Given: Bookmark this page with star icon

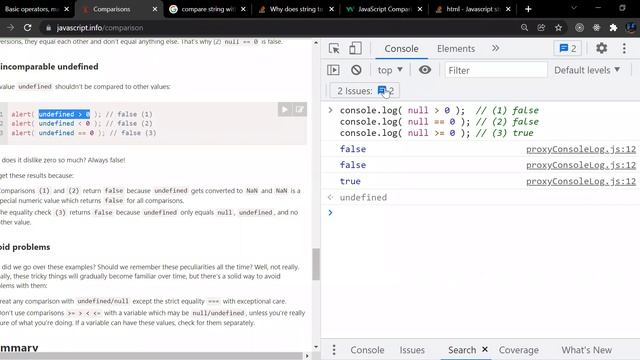Looking at the screenshot, I should tap(558, 28).
